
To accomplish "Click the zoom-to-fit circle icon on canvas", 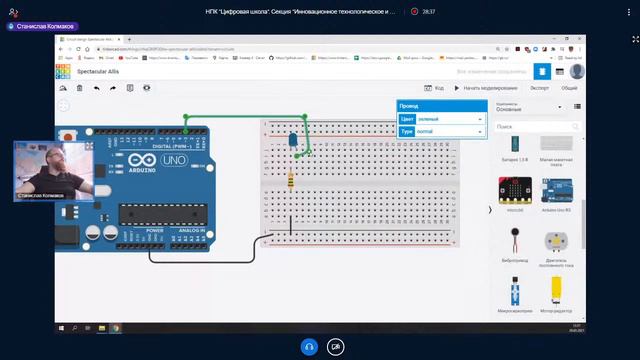I will click(64, 106).
